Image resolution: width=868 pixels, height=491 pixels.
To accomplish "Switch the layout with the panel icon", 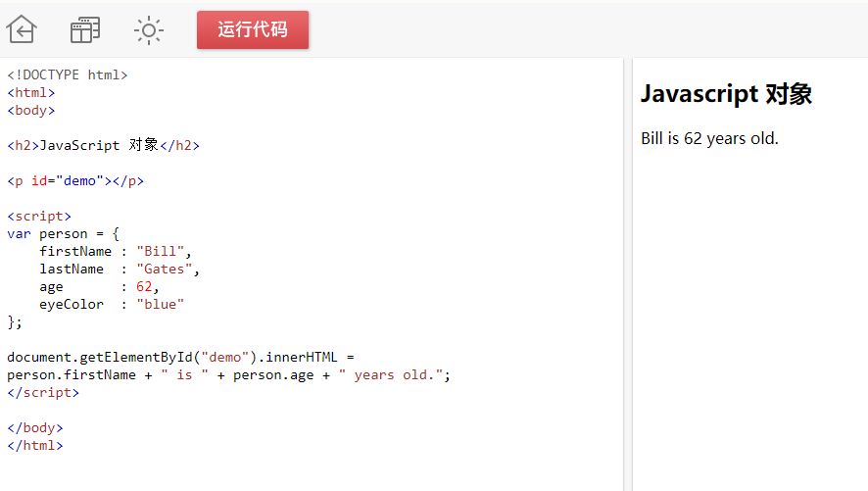I will pyautogui.click(x=84, y=30).
